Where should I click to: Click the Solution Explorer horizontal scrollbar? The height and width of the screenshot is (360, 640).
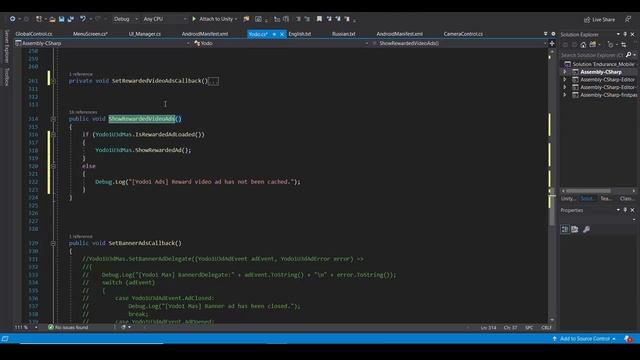588,191
